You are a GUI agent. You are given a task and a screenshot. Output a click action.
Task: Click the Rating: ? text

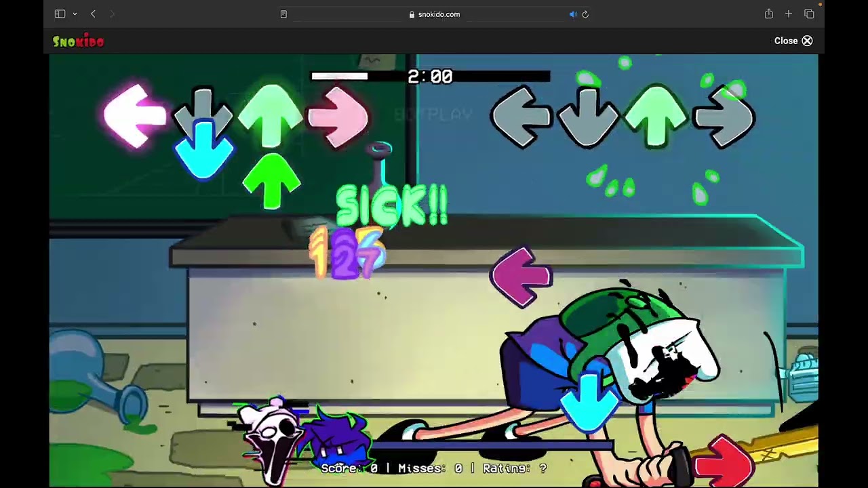tap(515, 468)
